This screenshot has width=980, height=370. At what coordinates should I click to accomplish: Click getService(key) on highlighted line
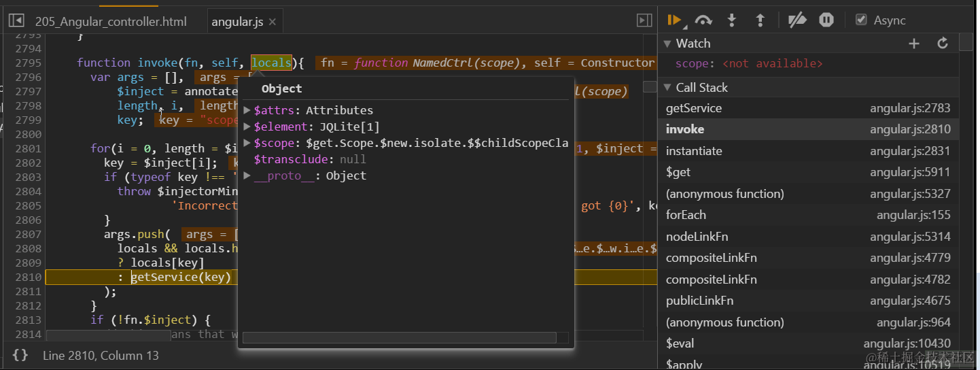point(181,277)
